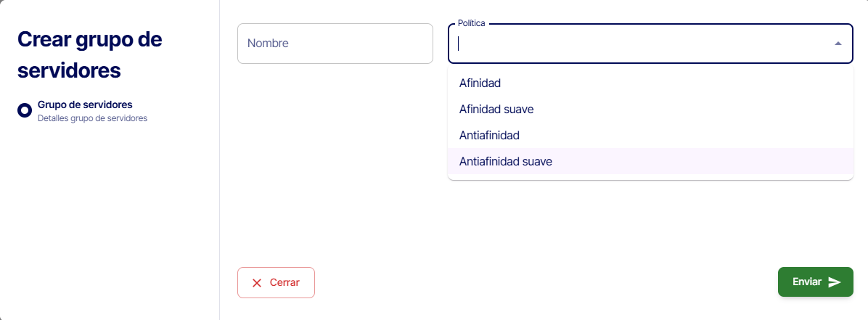Click into the Nombre input field
Viewport: 868px width, 320px height.
click(335, 44)
